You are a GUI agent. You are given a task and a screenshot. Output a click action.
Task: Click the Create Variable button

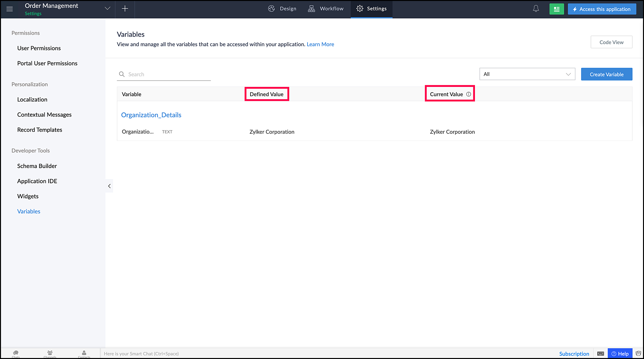point(606,74)
